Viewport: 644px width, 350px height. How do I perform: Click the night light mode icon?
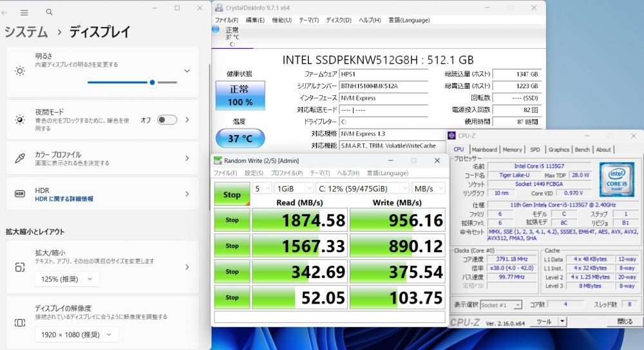(20, 120)
